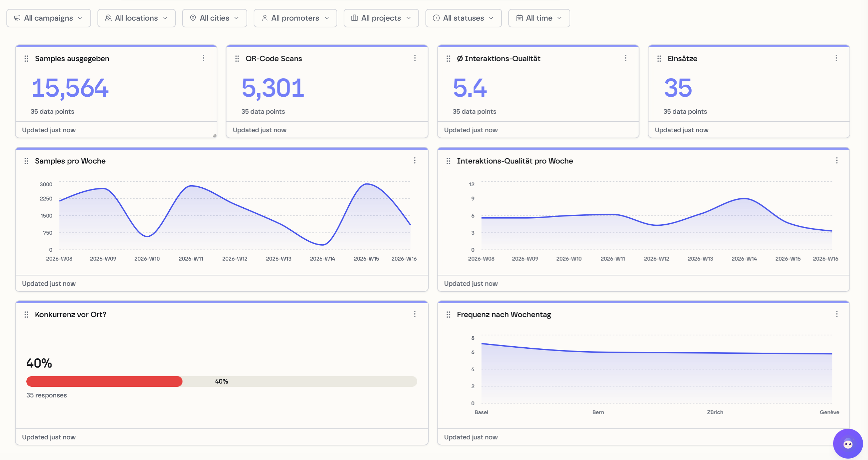
Task: Open options menu for Einsätze card
Action: pyautogui.click(x=836, y=58)
